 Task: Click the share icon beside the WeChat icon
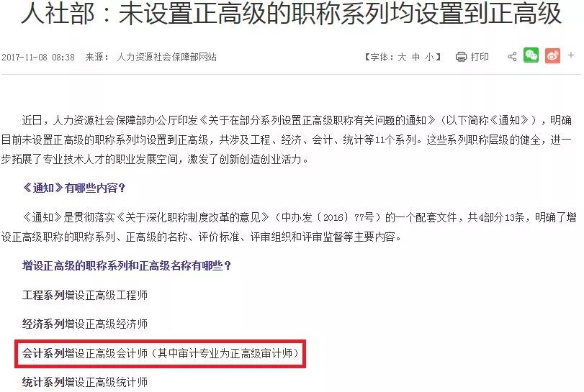pos(512,57)
